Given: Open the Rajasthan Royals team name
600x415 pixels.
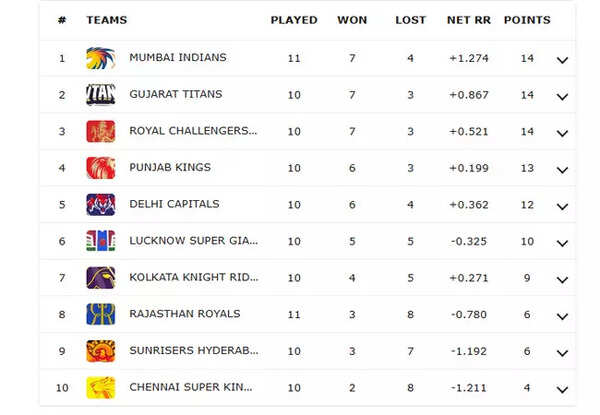Looking at the screenshot, I should coord(184,314).
